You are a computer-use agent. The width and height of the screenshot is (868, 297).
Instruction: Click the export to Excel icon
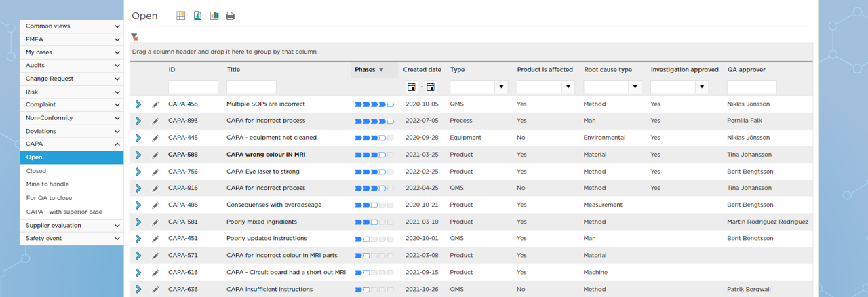(x=197, y=16)
